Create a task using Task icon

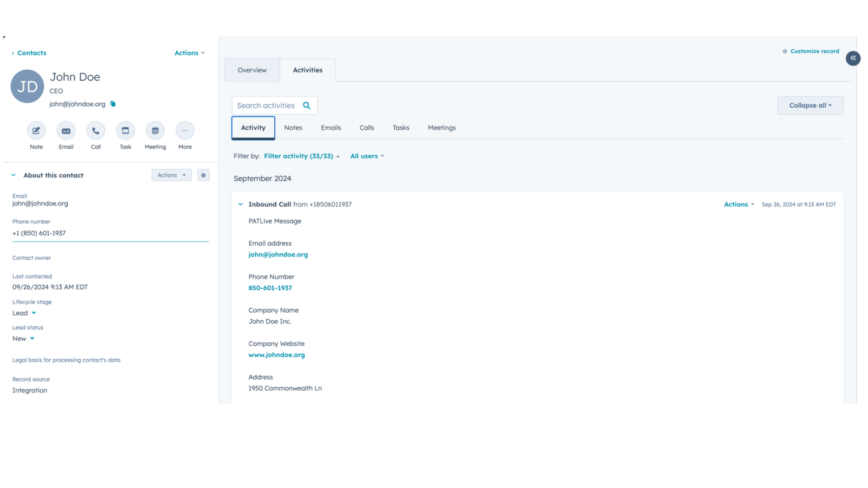[126, 131]
